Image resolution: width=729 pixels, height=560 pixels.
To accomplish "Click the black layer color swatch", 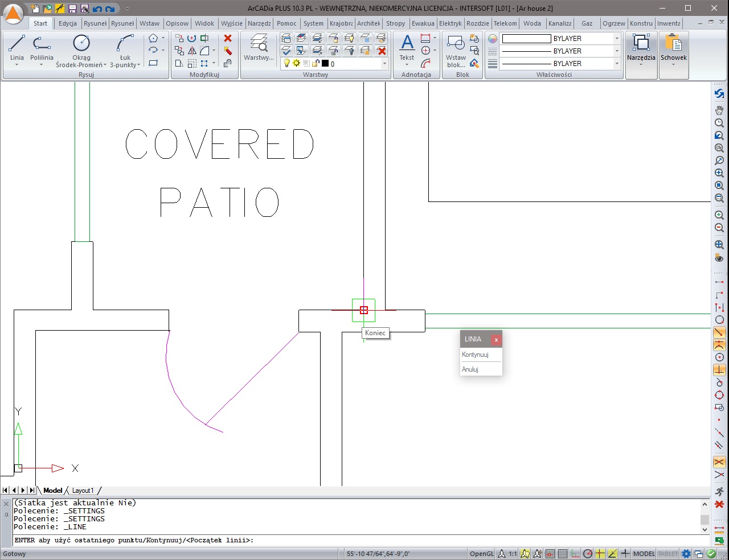I will (325, 64).
